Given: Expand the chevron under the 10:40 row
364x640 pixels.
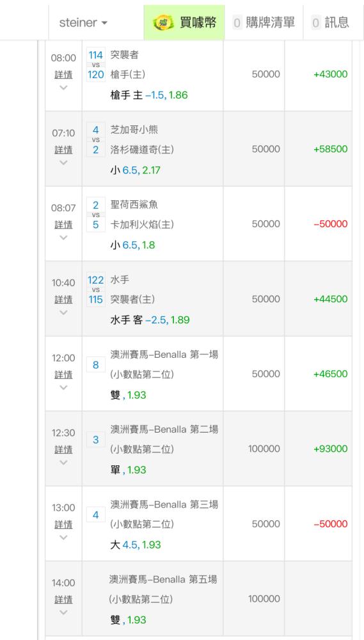Looking at the screenshot, I should point(63,312).
